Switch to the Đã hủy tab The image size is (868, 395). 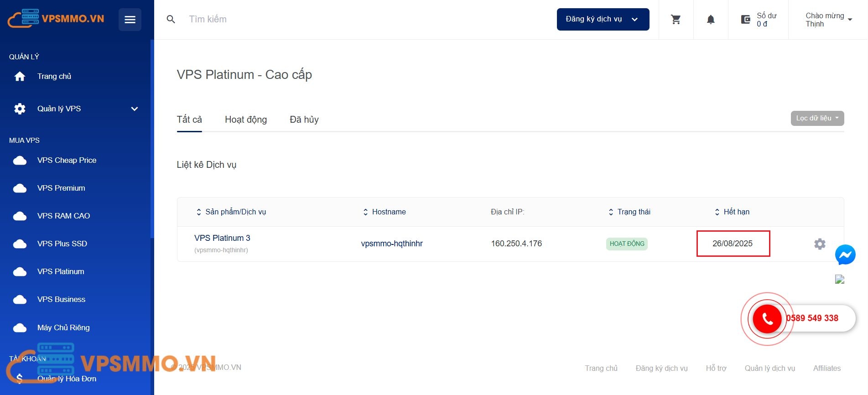(304, 120)
